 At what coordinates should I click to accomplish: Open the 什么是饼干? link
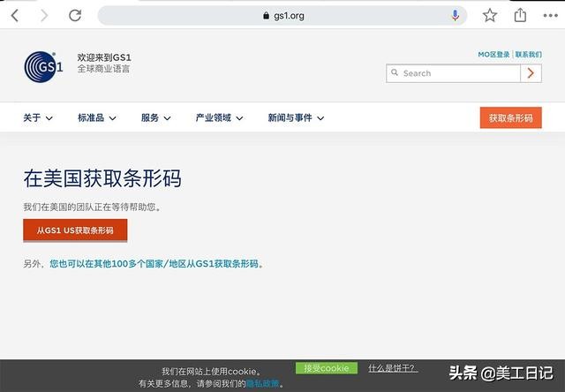tap(393, 368)
